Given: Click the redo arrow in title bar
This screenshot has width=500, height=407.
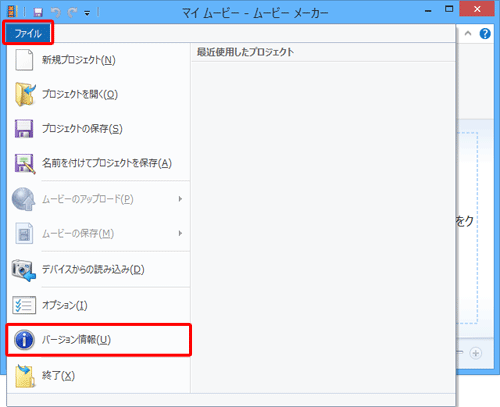Looking at the screenshot, I should 72,13.
